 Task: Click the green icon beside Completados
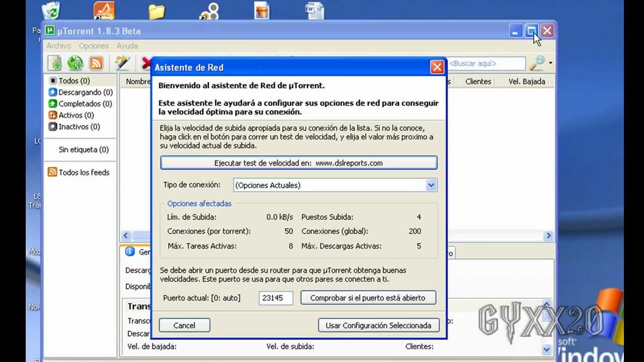point(52,104)
